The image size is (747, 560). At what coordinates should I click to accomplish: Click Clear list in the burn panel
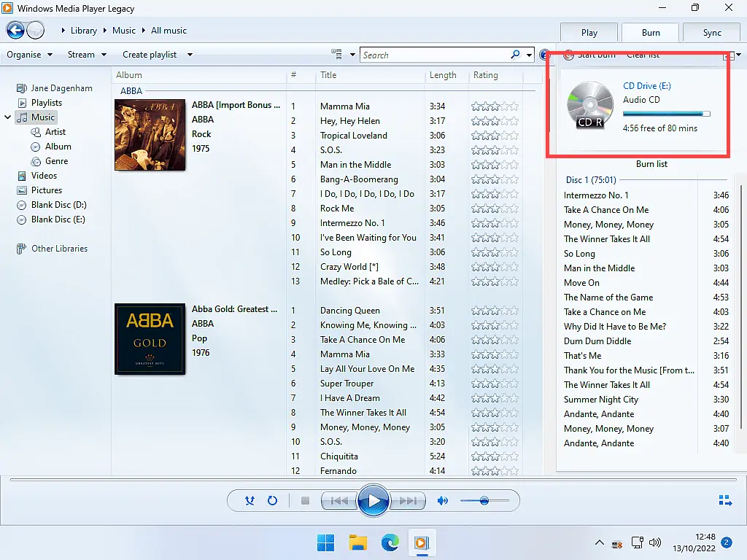pyautogui.click(x=642, y=55)
